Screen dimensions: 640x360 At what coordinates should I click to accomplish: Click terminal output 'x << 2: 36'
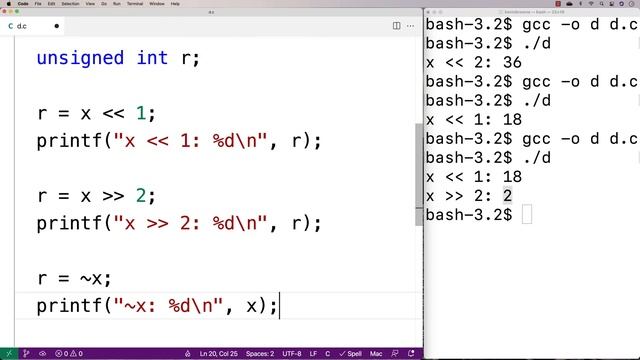pos(473,62)
